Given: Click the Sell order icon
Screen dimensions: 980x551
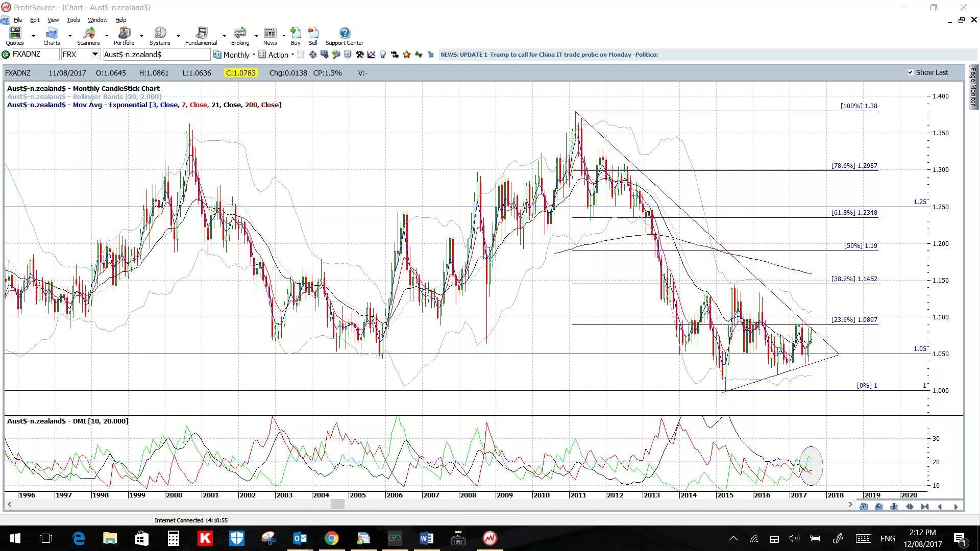Looking at the screenshot, I should pyautogui.click(x=313, y=36).
